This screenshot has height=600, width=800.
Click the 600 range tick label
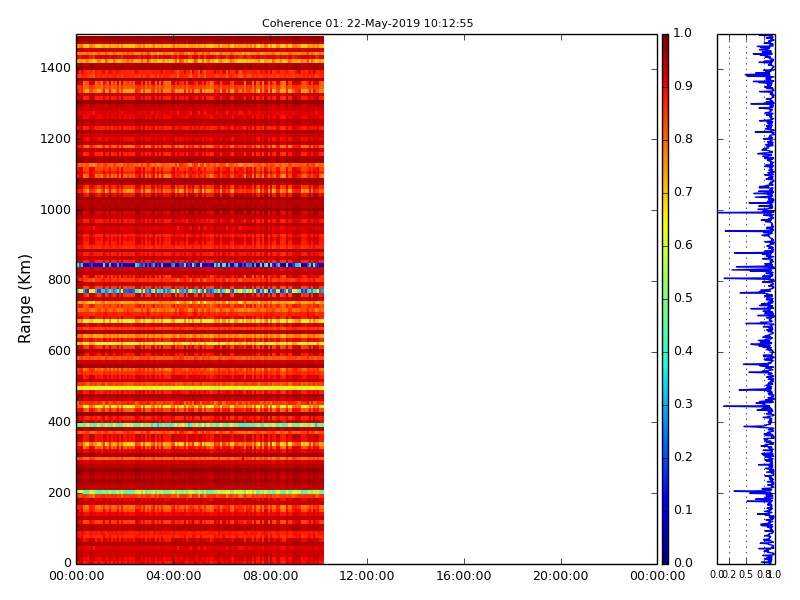coord(59,351)
